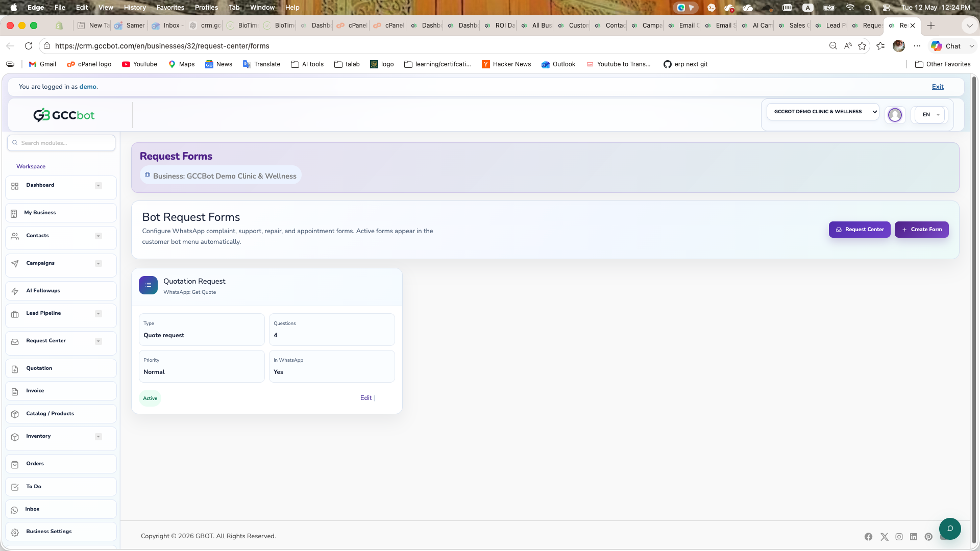Click the Wi-Fi status icon

tap(850, 7)
